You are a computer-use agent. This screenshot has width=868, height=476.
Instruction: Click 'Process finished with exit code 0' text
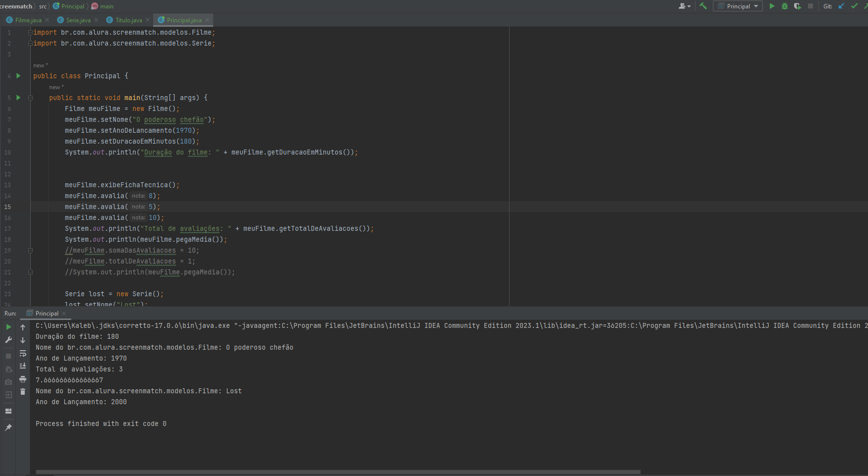[101, 423]
